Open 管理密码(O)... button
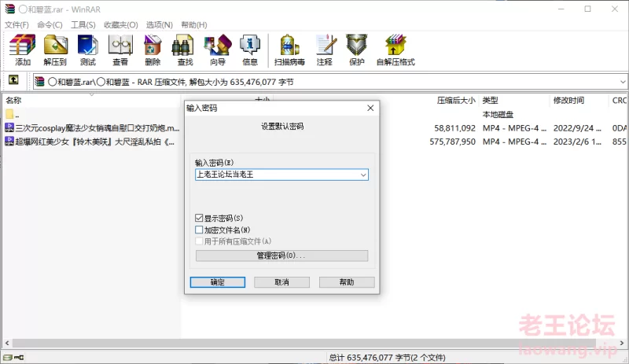 pos(281,256)
